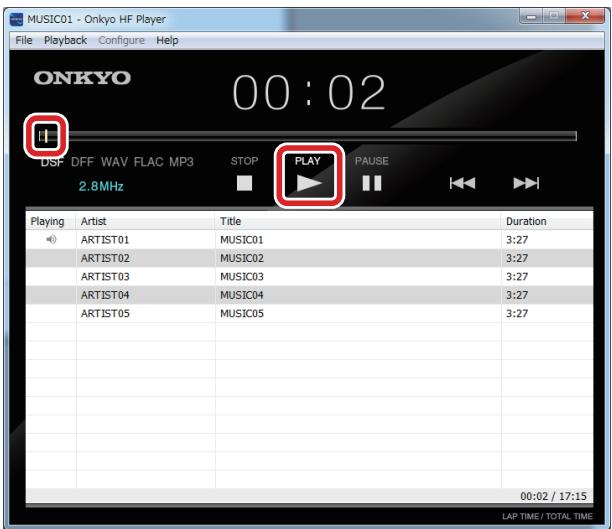Click the seek bar position handle
The width and height of the screenshot is (612, 529).
point(45,136)
